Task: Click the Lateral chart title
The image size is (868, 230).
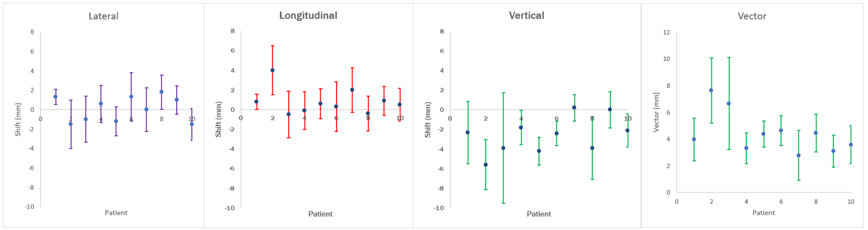Action: point(103,16)
